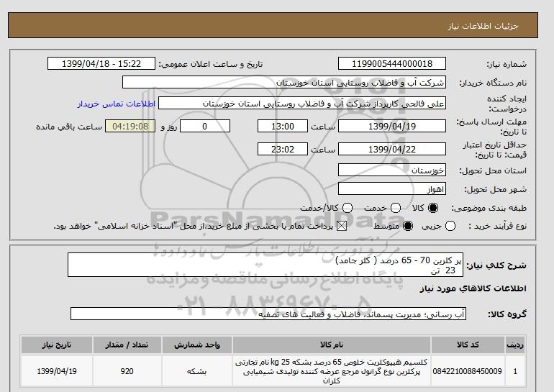Click the delivery province field خوزستان
The width and height of the screenshot is (554, 392).
point(392,170)
